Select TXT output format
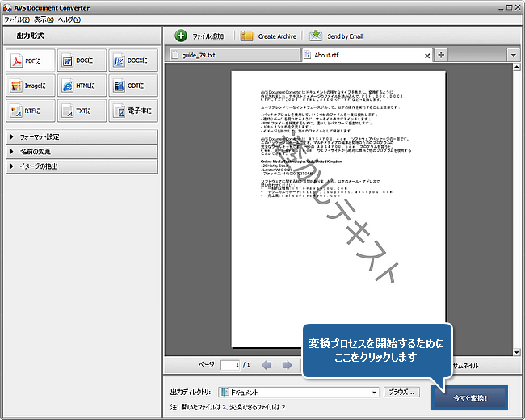 coord(82,111)
